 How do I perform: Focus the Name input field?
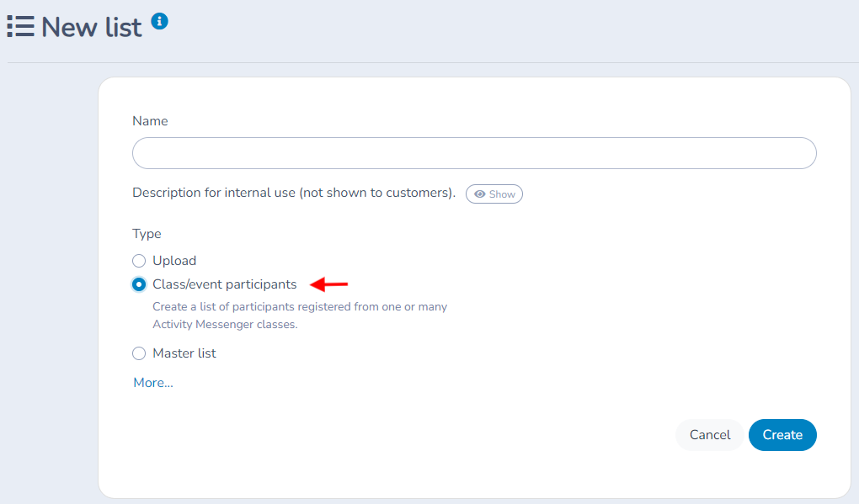474,153
